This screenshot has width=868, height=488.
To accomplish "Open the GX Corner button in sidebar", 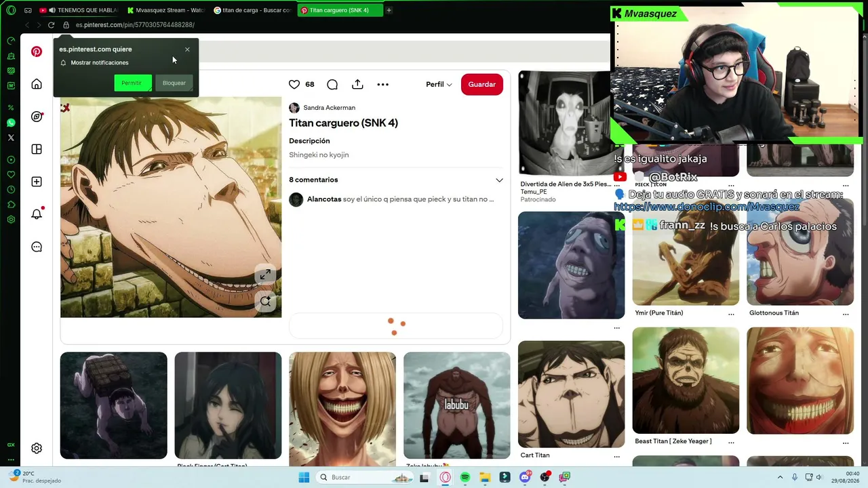I will pyautogui.click(x=11, y=445).
